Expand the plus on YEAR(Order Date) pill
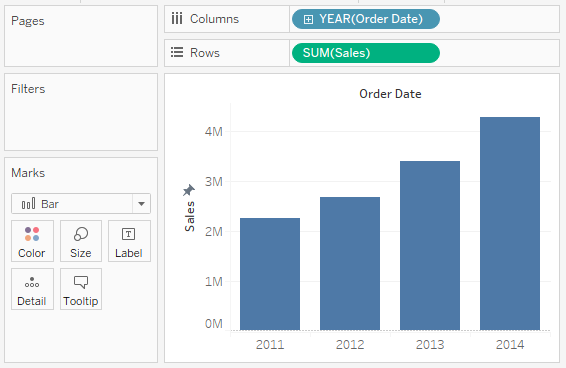This screenshot has height=368, width=566. [x=308, y=19]
